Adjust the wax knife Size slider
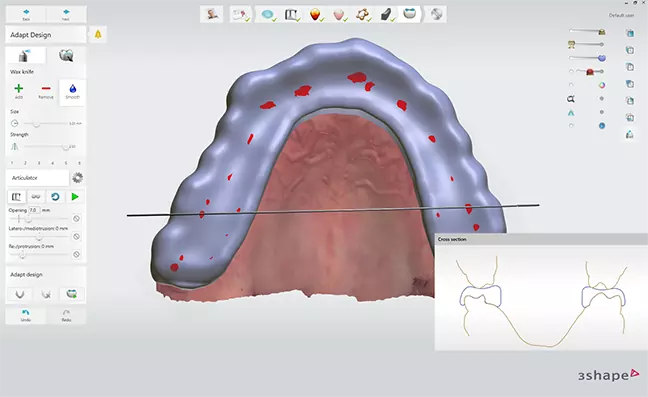The height and width of the screenshot is (397, 648). [45, 124]
